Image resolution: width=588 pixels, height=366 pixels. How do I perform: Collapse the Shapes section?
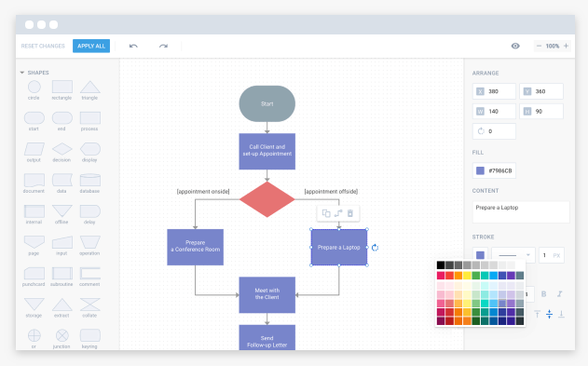click(x=22, y=73)
